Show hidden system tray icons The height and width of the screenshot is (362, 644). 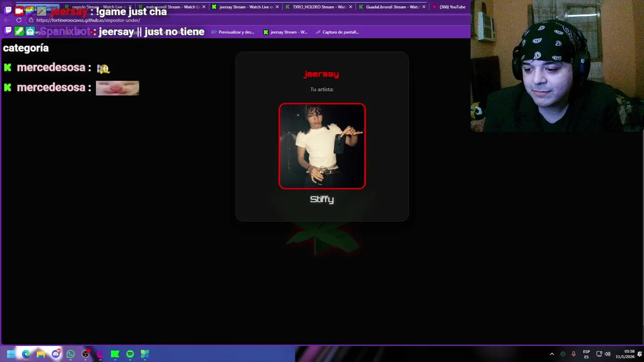tap(551, 354)
